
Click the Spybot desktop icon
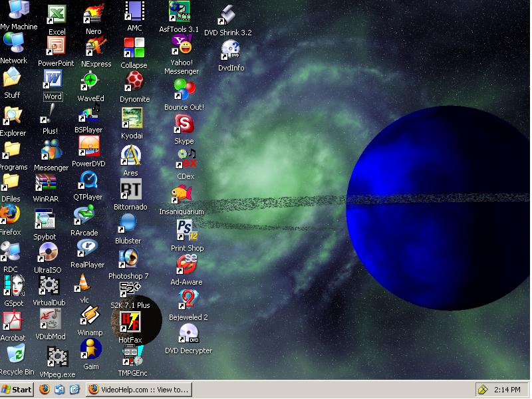click(45, 219)
